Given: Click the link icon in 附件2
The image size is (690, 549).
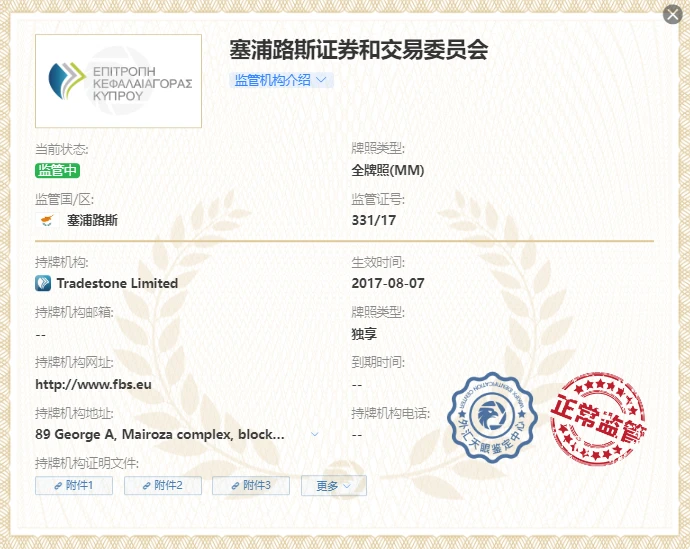Looking at the screenshot, I should pyautogui.click(x=147, y=486).
